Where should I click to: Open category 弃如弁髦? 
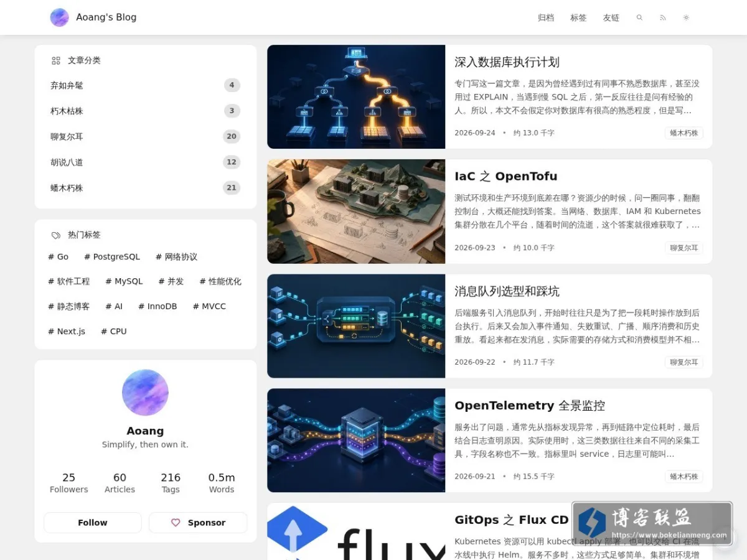[145, 85]
